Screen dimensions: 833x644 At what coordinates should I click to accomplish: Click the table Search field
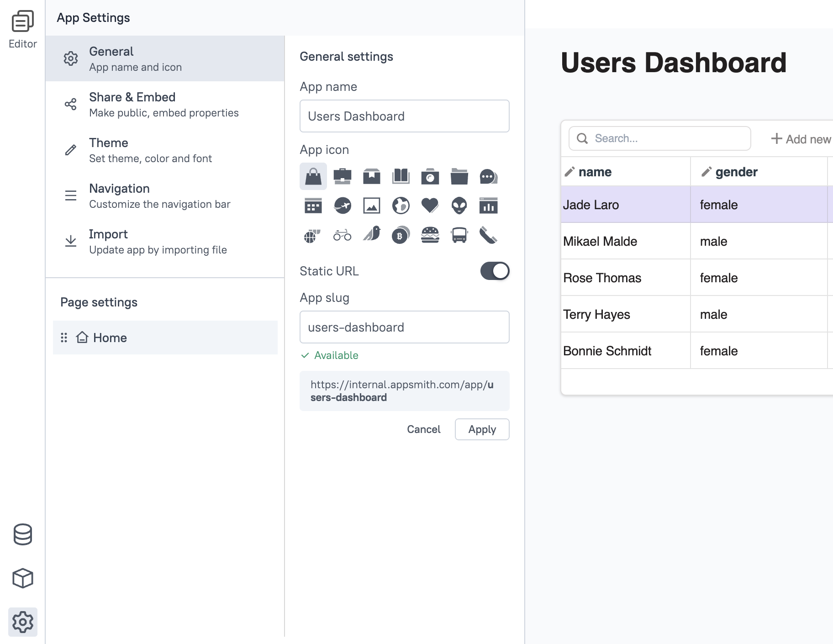tap(660, 138)
